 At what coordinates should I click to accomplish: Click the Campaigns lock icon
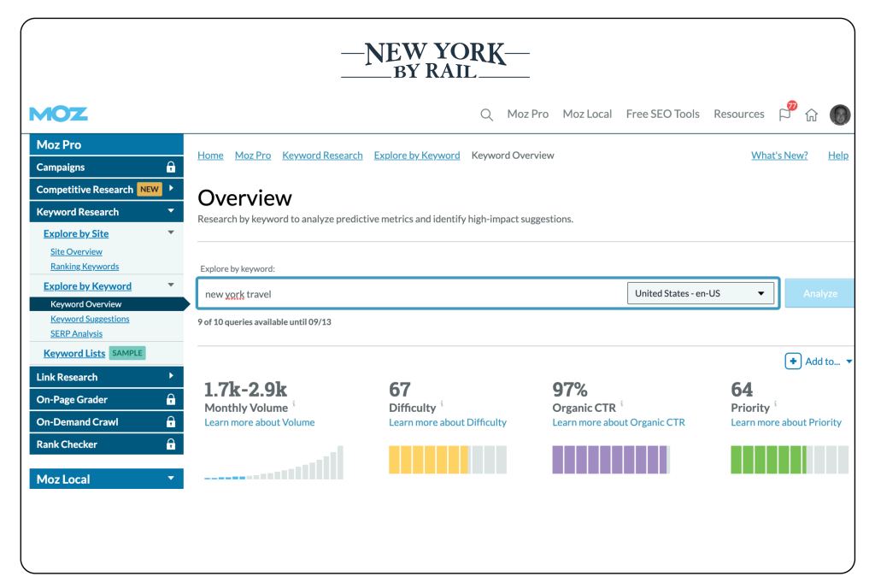169,168
